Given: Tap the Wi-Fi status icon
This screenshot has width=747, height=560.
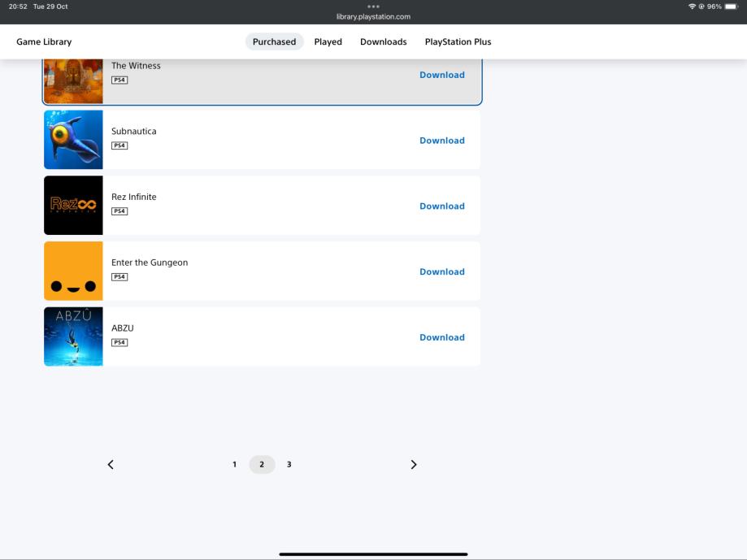Looking at the screenshot, I should click(692, 7).
